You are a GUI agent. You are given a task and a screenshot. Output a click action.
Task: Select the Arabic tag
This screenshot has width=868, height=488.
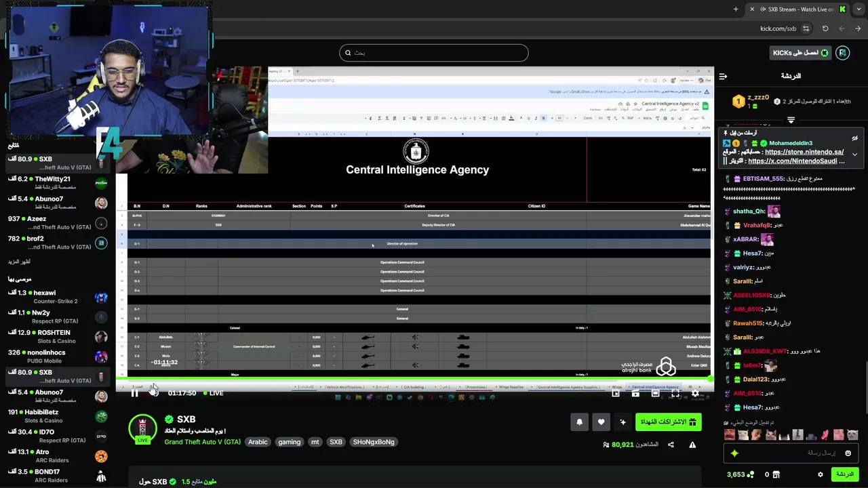coord(258,442)
